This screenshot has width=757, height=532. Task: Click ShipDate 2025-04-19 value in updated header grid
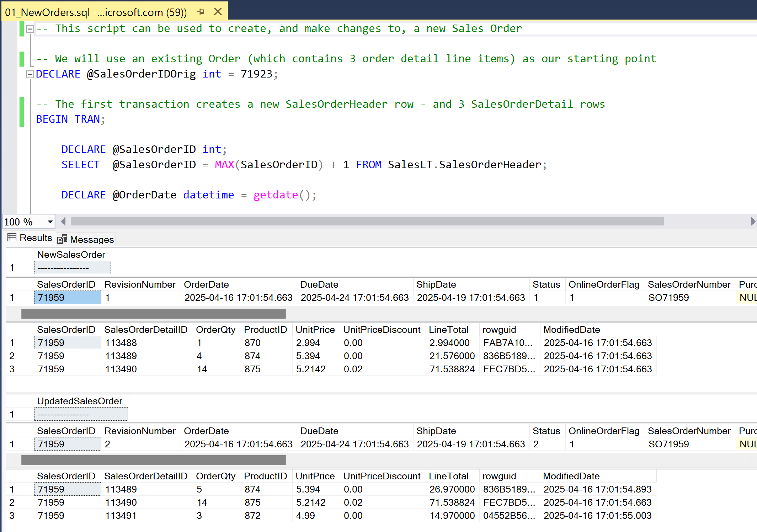click(471, 444)
